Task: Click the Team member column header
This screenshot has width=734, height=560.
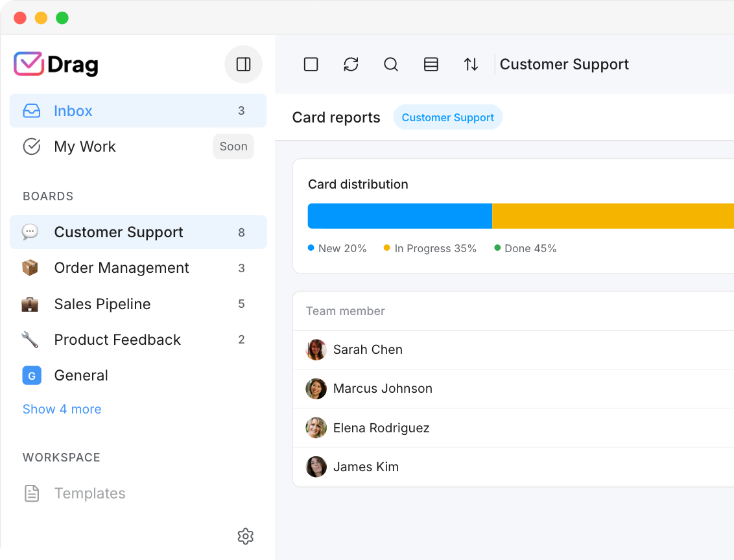Action: tap(346, 311)
